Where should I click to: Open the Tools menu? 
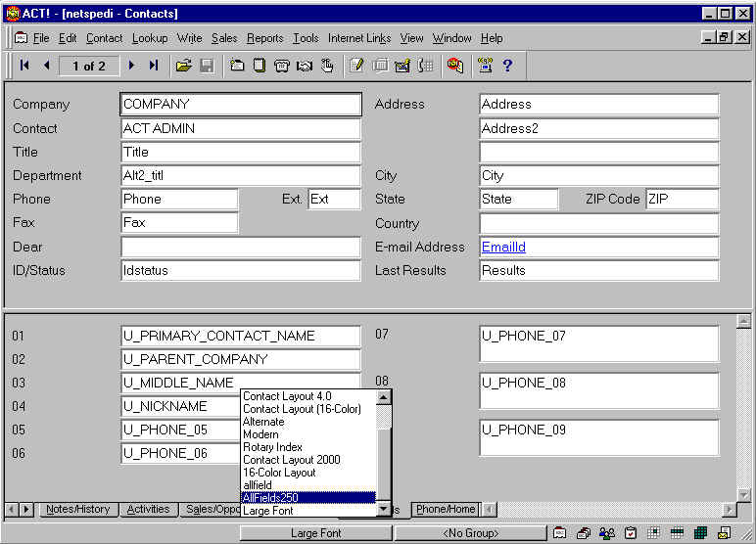[306, 38]
